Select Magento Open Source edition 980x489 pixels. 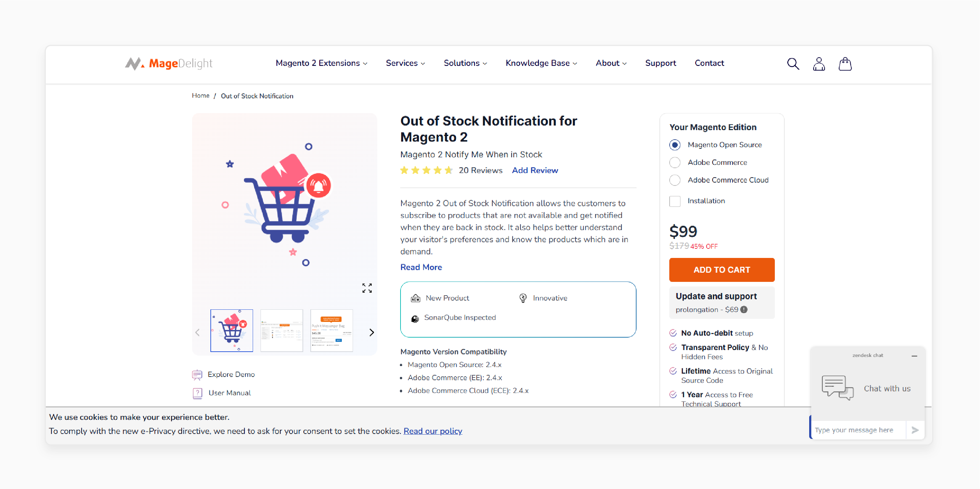tap(675, 145)
